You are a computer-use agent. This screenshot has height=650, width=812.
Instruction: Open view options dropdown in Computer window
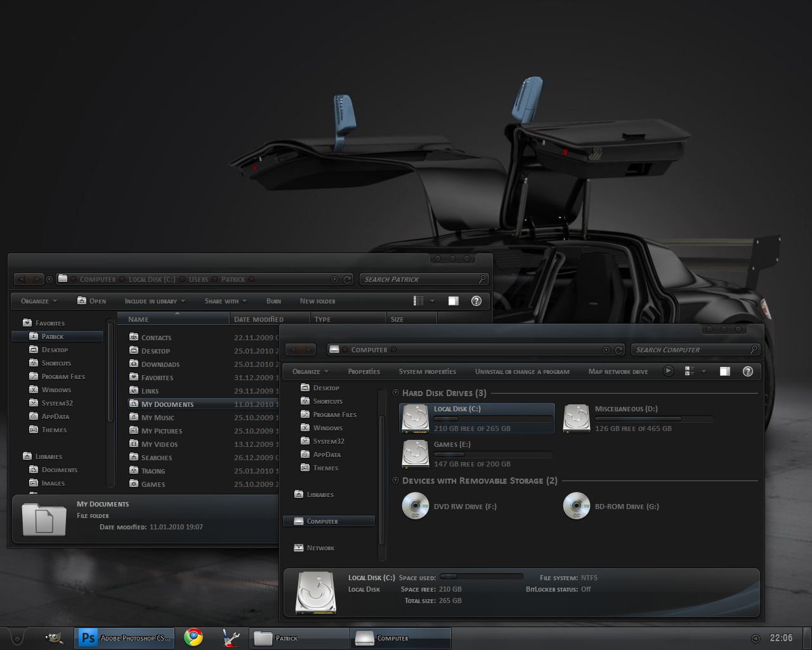[x=704, y=371]
